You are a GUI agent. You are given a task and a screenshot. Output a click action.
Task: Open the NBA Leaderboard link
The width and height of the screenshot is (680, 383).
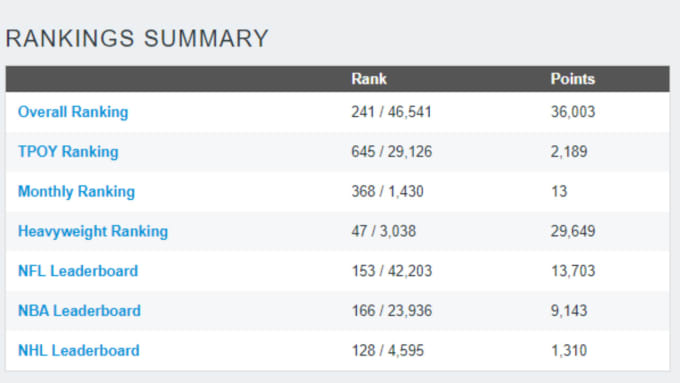[x=79, y=311]
